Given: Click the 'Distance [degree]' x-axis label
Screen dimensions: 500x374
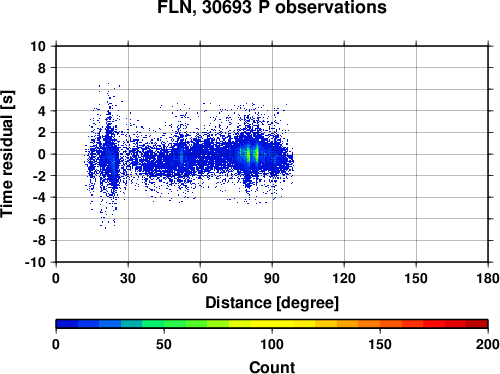Looking at the screenshot, I should tap(272, 303).
